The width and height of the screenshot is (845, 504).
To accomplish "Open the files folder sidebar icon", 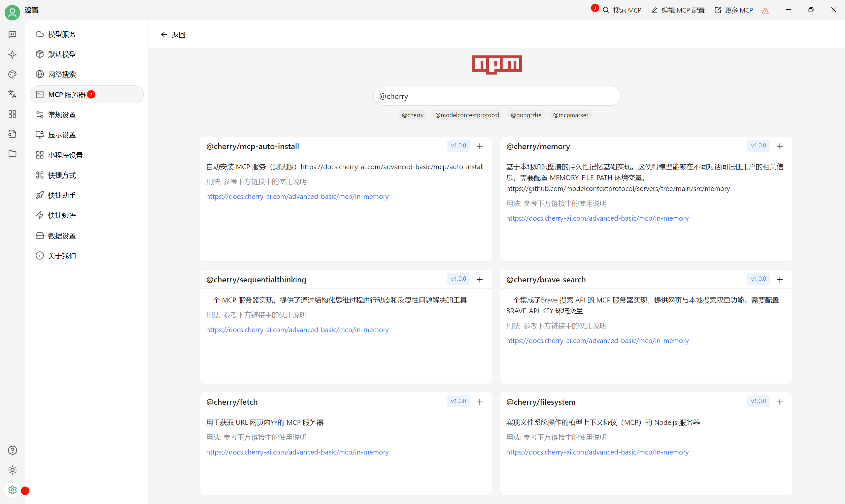I will tap(12, 153).
